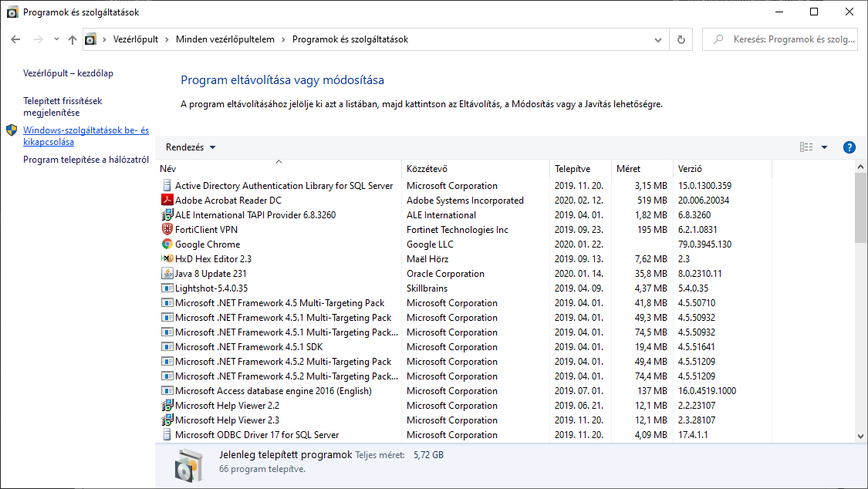Screen dimensions: 868x489
Task: Select the Lightshot-5.4.0.35 icon
Action: click(167, 288)
